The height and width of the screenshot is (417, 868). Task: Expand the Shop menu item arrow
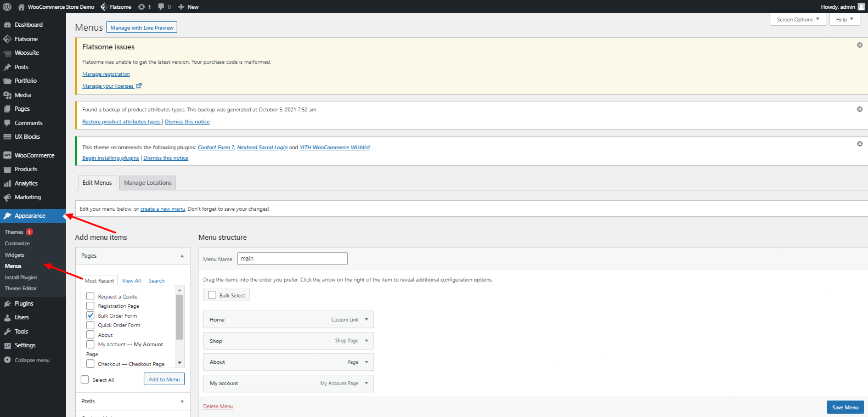pos(367,341)
